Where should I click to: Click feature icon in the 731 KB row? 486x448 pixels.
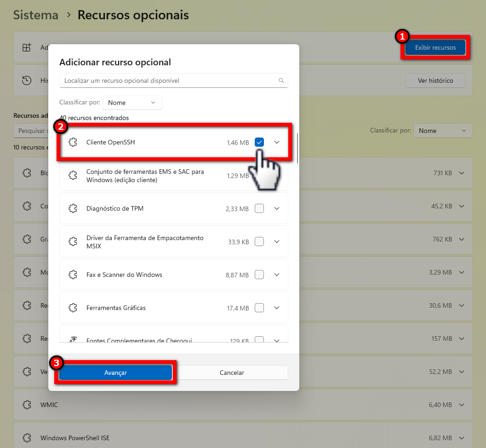27,173
